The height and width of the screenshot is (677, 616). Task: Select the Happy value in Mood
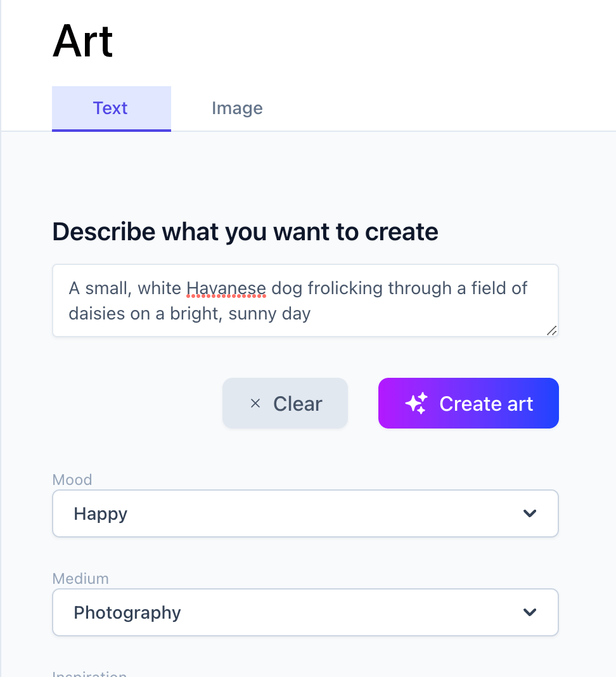point(101,514)
